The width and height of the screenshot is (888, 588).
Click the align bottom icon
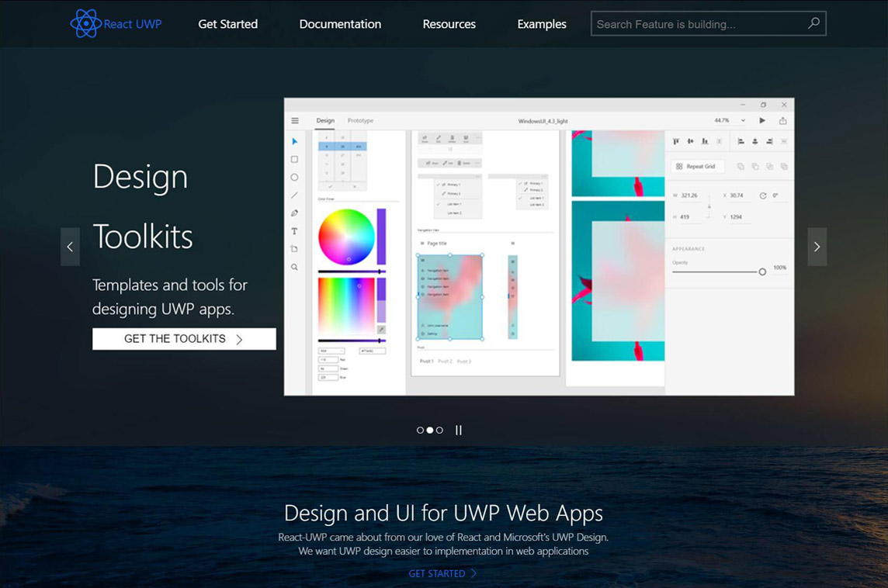(705, 141)
